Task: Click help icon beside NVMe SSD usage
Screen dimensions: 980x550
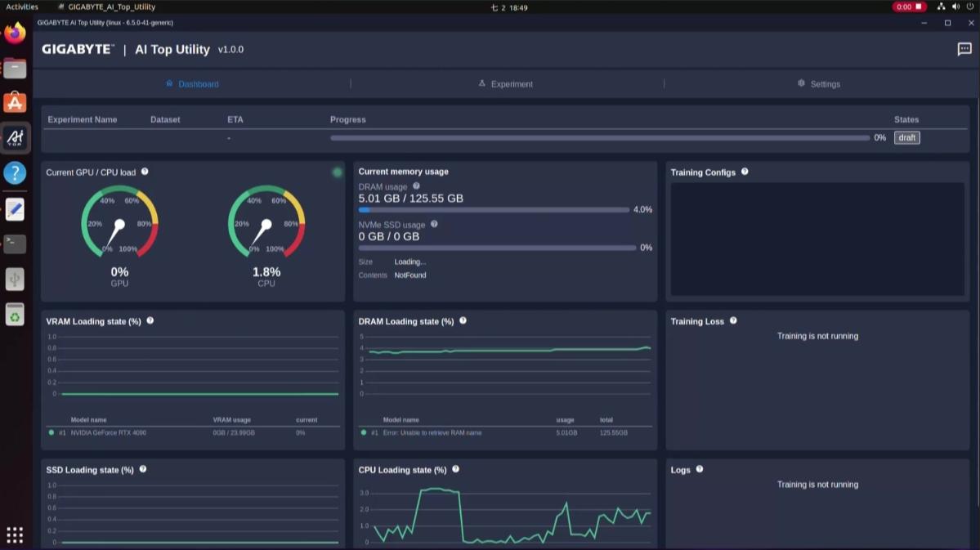Action: coord(434,224)
